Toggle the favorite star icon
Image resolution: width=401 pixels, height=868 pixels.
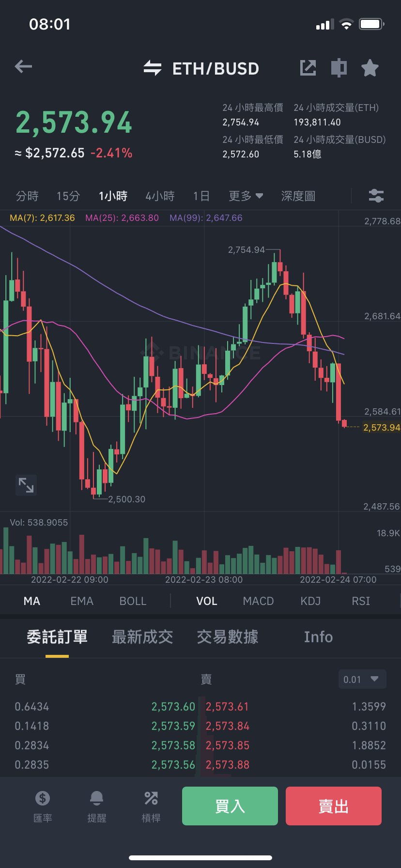(370, 68)
